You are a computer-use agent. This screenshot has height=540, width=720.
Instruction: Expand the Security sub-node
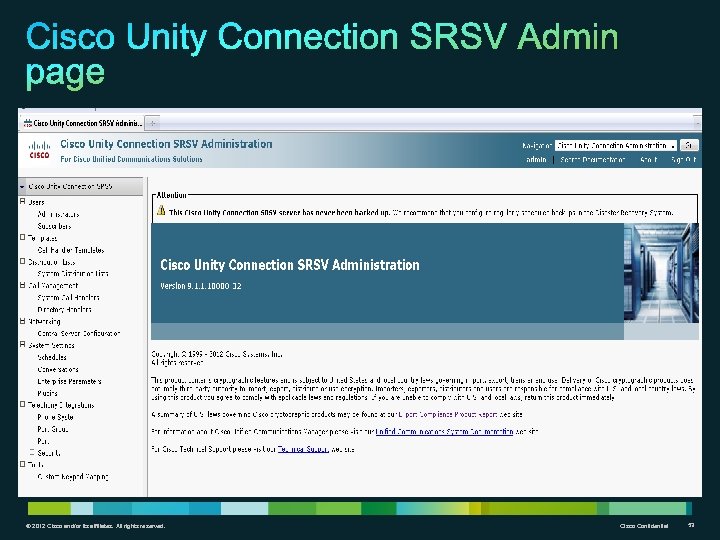point(32,453)
